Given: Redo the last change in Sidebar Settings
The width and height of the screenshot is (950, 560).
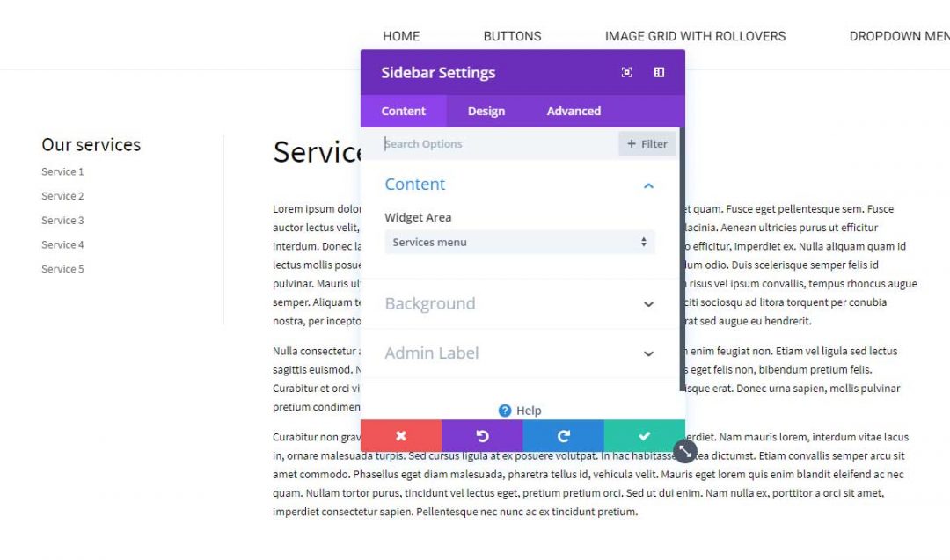Looking at the screenshot, I should [x=563, y=435].
